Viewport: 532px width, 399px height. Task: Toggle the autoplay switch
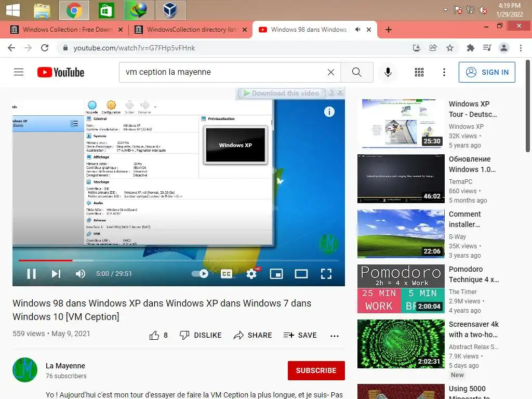(200, 273)
